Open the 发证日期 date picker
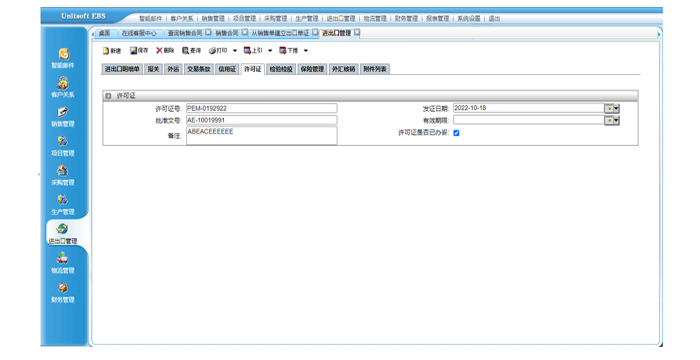Screen dimensions: 700x360 [612, 109]
